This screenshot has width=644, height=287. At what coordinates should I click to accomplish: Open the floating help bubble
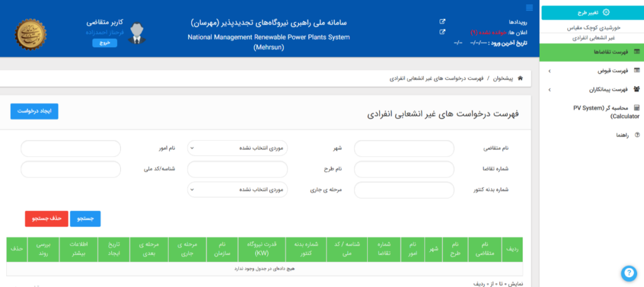point(628,273)
